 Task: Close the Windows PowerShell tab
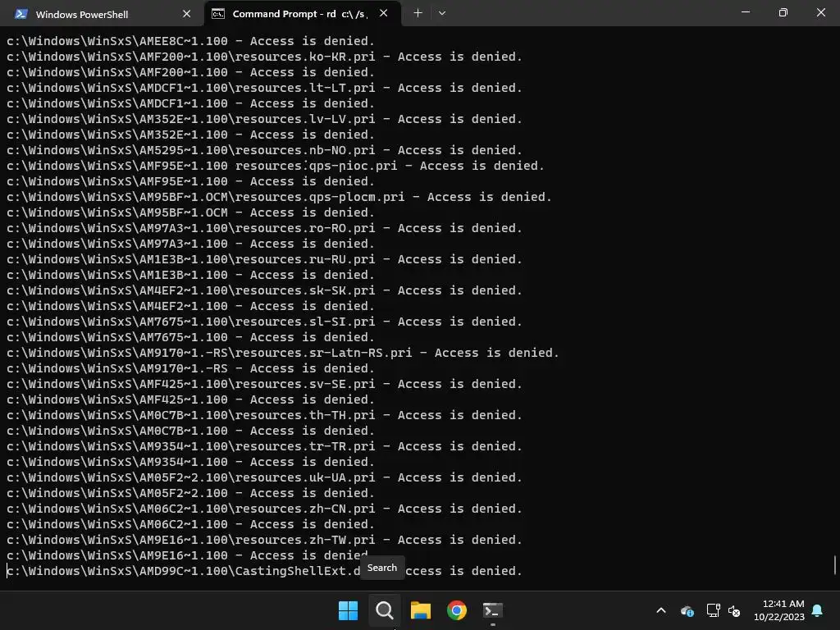186,14
